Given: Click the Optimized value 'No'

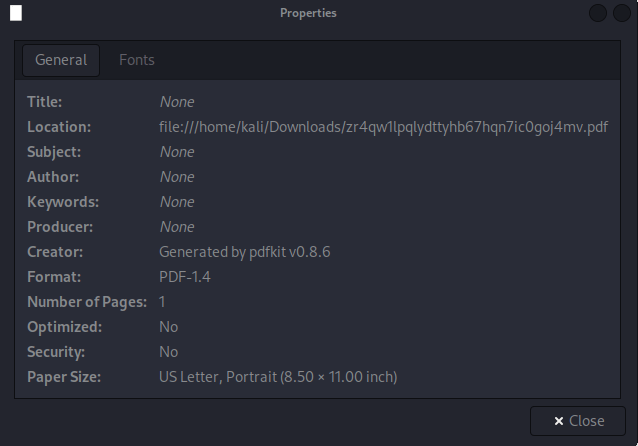Looking at the screenshot, I should [x=168, y=327].
